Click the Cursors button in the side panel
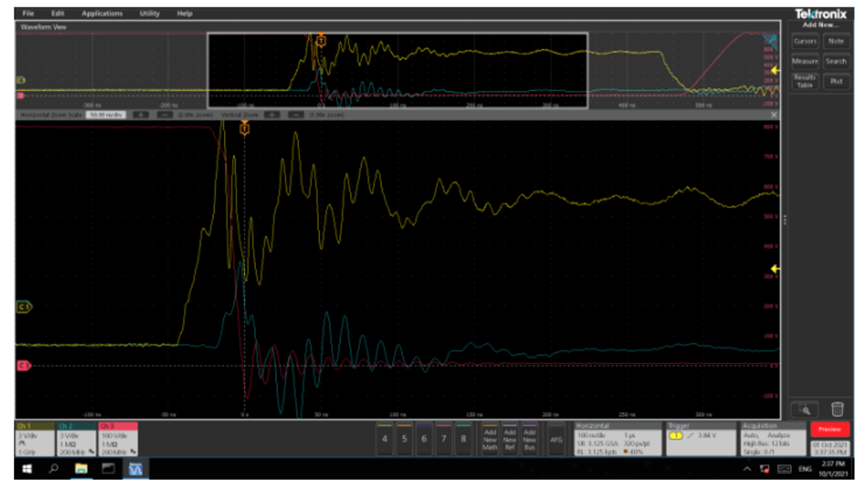 pos(805,41)
